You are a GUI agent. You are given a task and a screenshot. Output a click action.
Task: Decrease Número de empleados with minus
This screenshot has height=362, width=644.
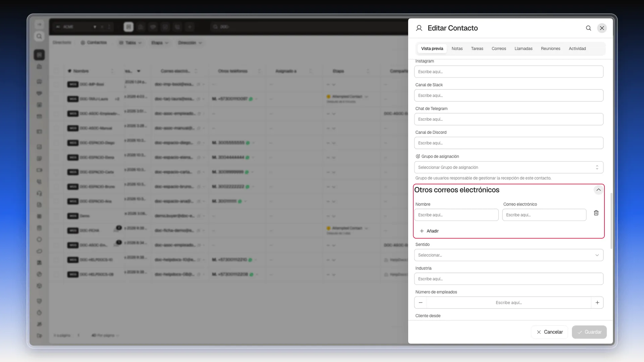(421, 303)
